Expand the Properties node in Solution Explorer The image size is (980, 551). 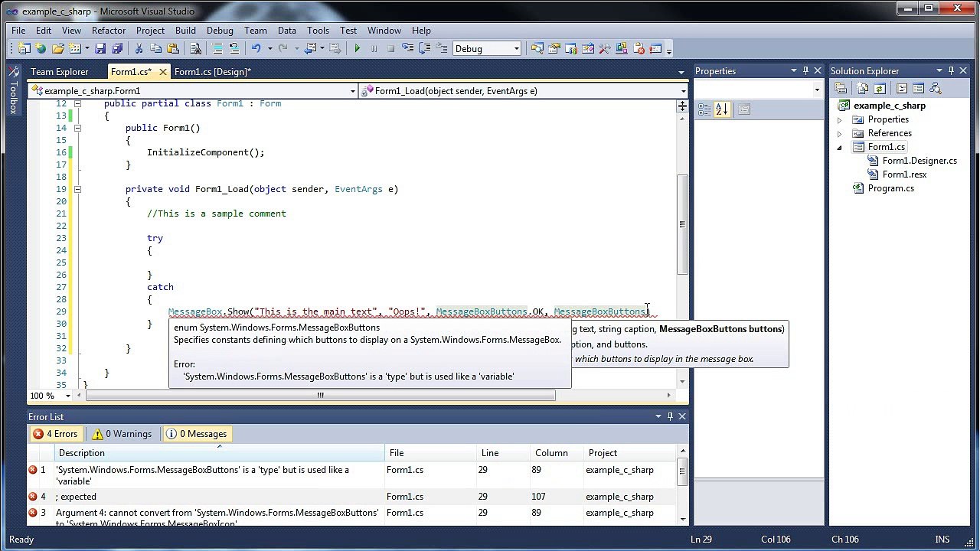pyautogui.click(x=839, y=120)
